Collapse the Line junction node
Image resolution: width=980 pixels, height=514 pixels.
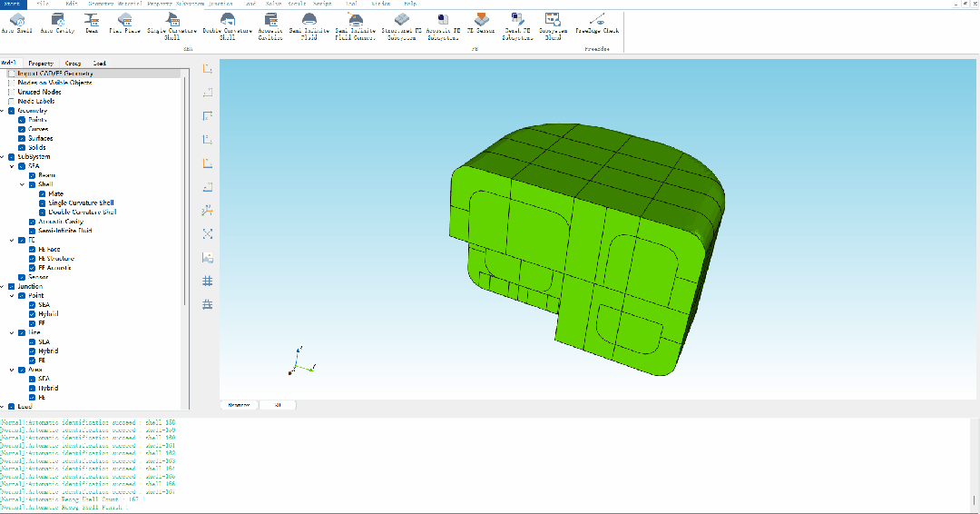pos(13,332)
